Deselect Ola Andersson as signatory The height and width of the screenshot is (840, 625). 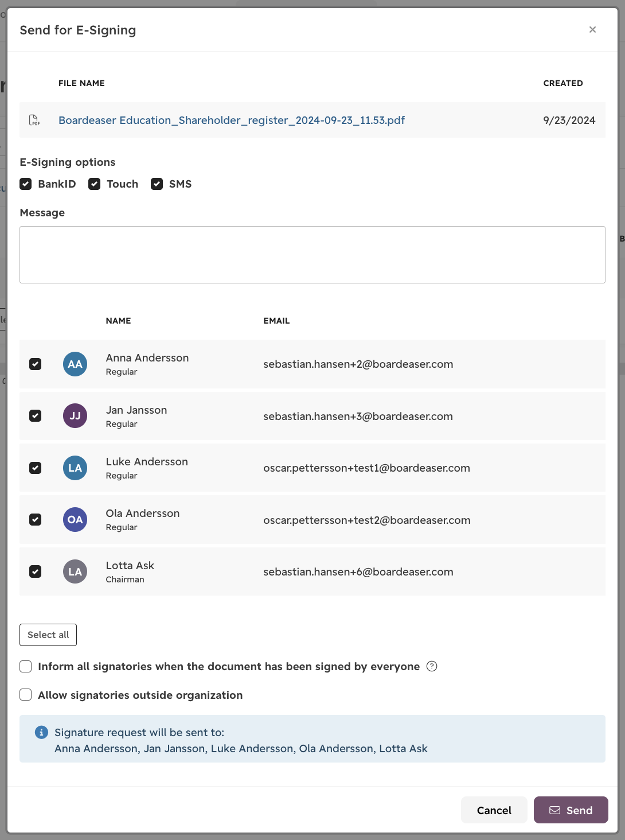(x=36, y=520)
